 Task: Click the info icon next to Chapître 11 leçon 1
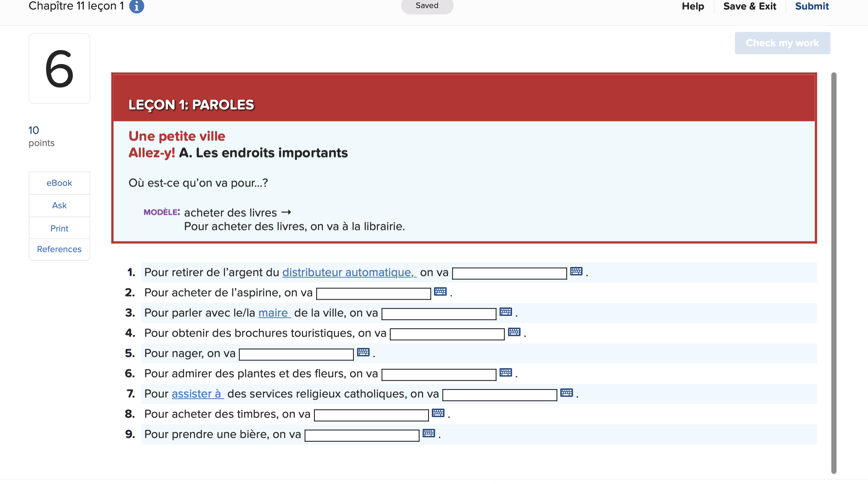coord(136,6)
